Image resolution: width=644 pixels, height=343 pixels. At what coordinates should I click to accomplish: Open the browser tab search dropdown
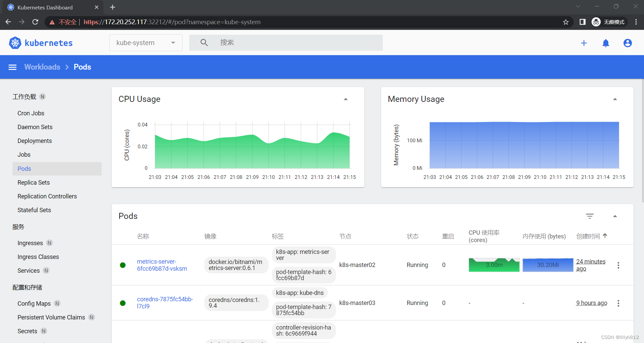(x=578, y=6)
